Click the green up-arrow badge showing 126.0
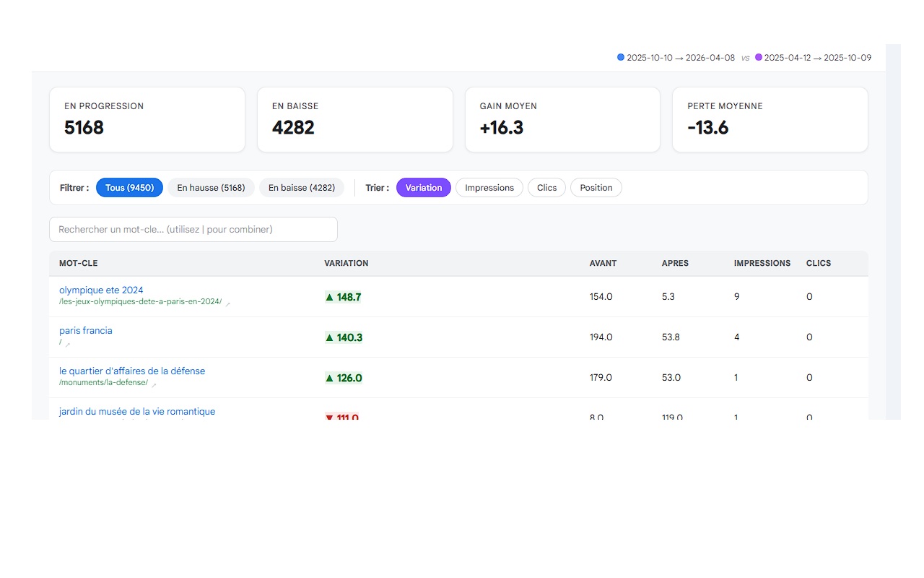The height and width of the screenshot is (578, 924). tap(344, 378)
